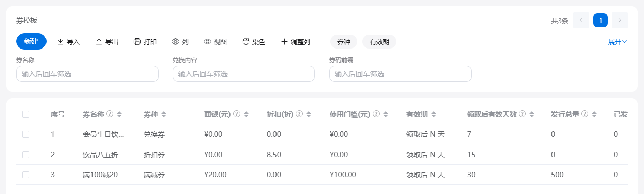Click the 满减券 type cell

point(154,175)
